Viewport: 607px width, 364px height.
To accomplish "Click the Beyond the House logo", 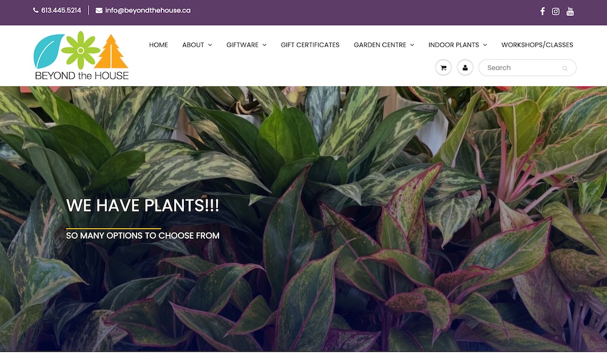I will pos(81,56).
